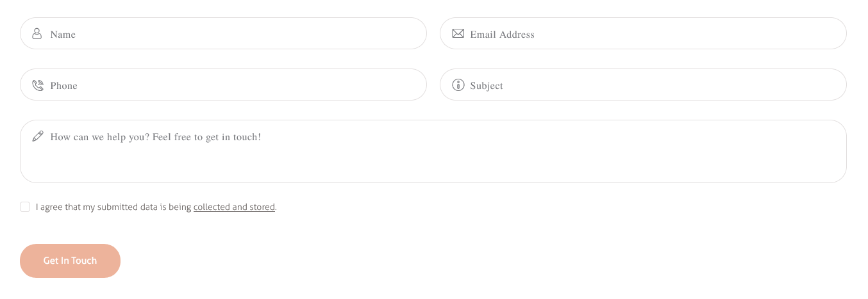Open the "collected and stored" link
The width and height of the screenshot is (868, 299).
234,207
